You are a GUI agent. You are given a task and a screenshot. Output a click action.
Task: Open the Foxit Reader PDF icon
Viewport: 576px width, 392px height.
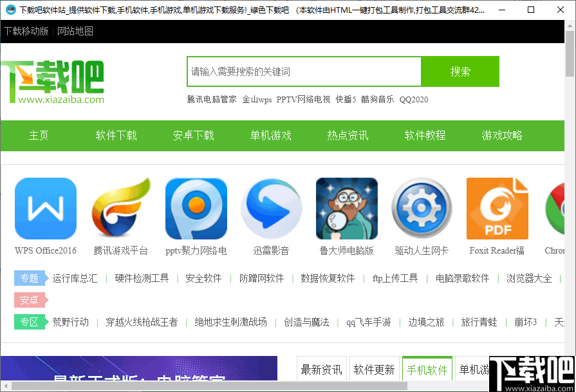click(x=497, y=208)
